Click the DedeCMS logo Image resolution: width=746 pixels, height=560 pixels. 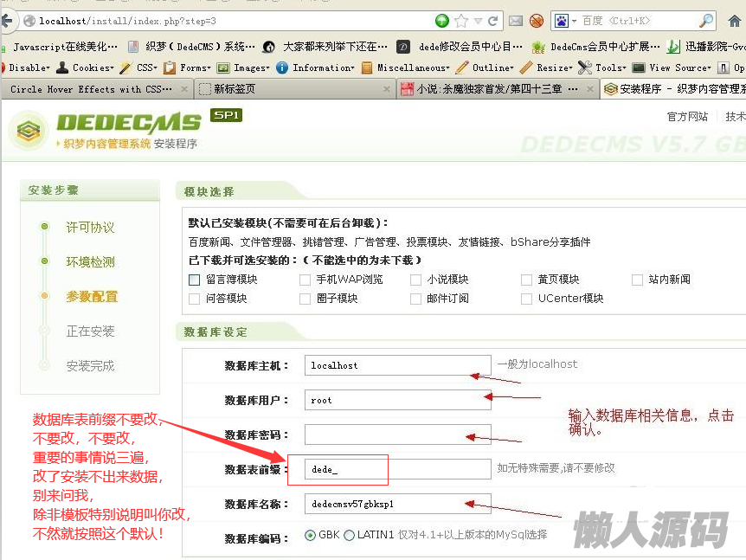[x=104, y=129]
